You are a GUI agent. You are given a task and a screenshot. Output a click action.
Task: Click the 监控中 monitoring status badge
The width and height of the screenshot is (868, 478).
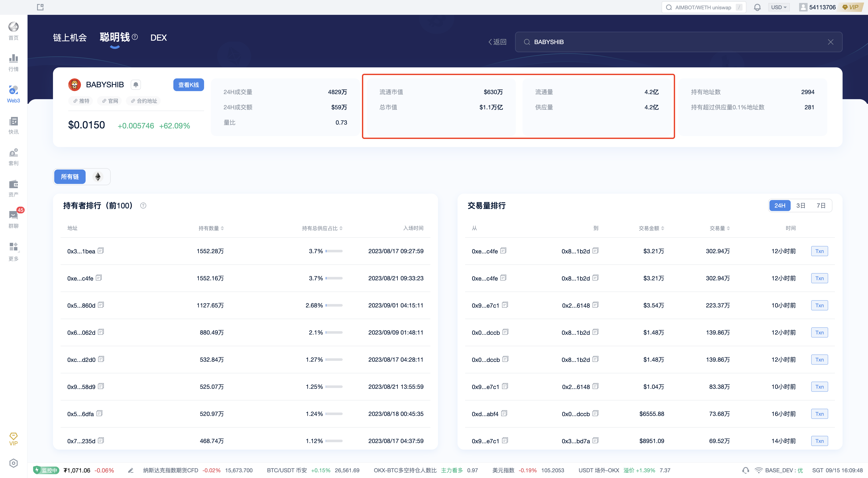46,470
